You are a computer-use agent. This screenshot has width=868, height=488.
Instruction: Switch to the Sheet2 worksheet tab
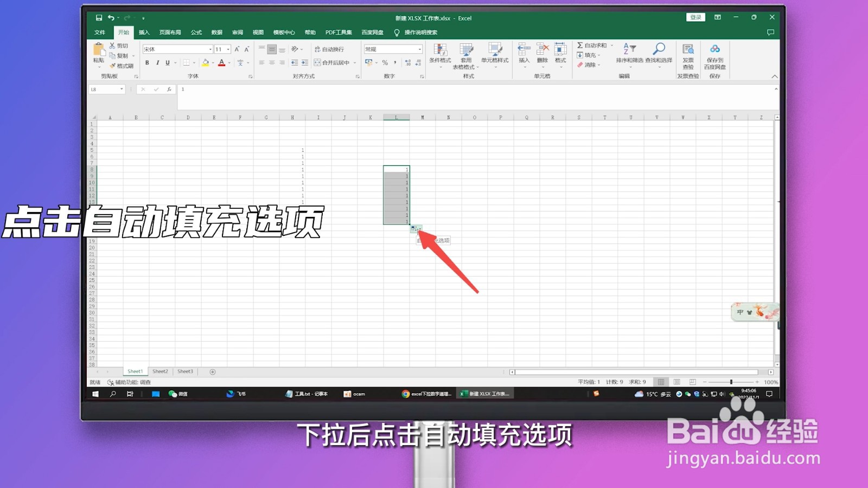pyautogui.click(x=159, y=371)
